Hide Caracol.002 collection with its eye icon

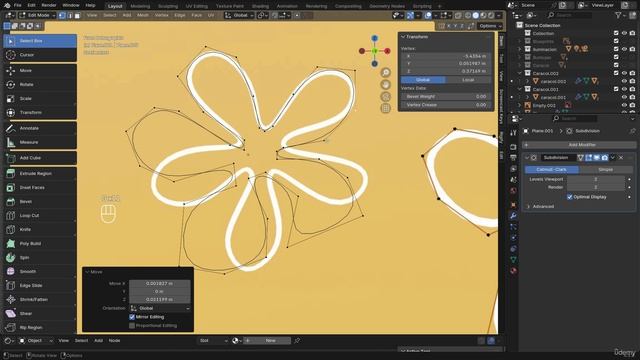click(x=624, y=73)
